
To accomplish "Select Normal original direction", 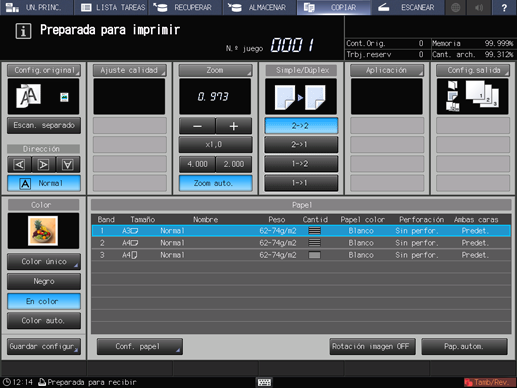I will [44, 183].
